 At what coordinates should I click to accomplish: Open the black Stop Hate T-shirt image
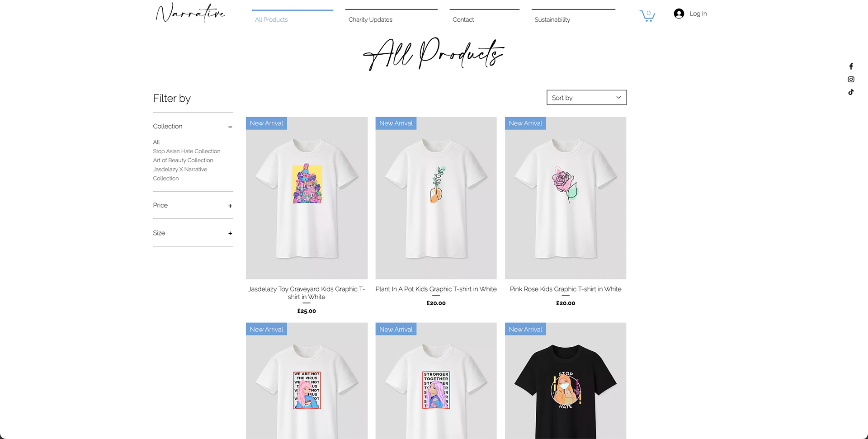[x=566, y=381]
